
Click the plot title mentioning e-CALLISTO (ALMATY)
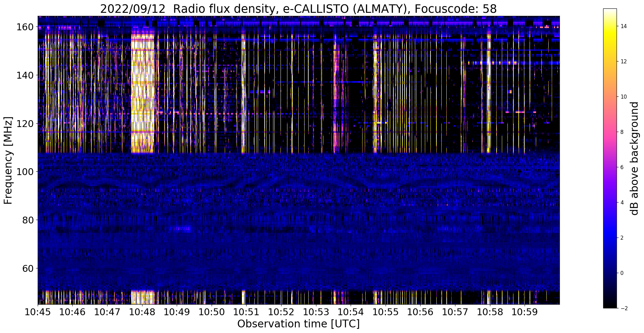click(298, 9)
